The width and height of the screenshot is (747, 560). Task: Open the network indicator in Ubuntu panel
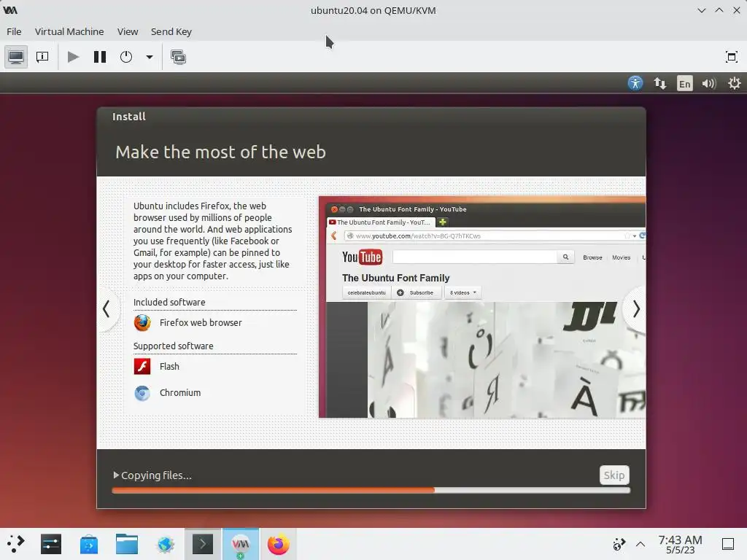tap(659, 83)
